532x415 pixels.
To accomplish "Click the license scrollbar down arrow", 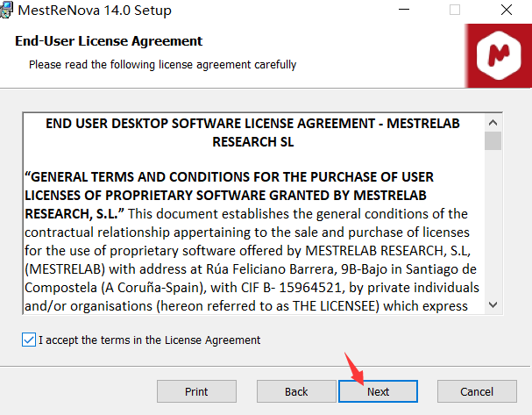I will click(493, 304).
